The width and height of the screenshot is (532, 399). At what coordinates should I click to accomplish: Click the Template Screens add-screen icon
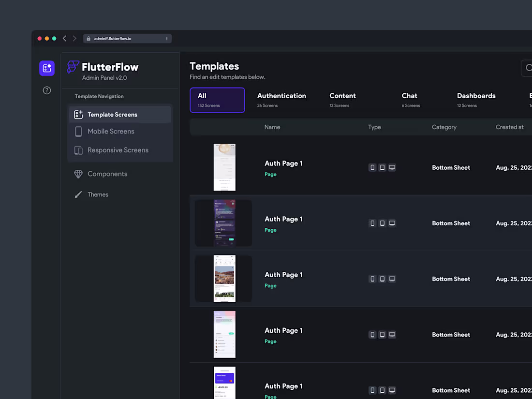pos(78,114)
